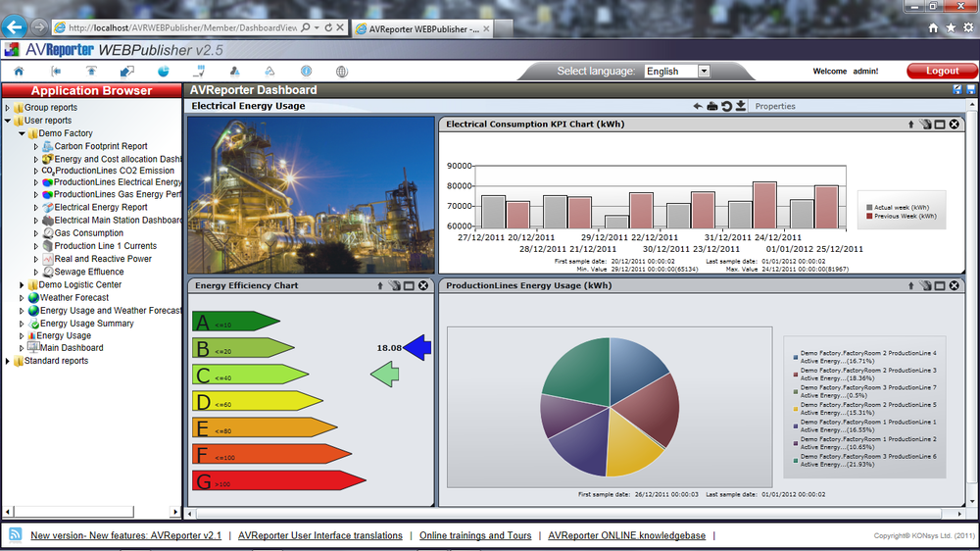This screenshot has height=551, width=980.
Task: Open Production Line 1 Currents
Action: tap(106, 246)
